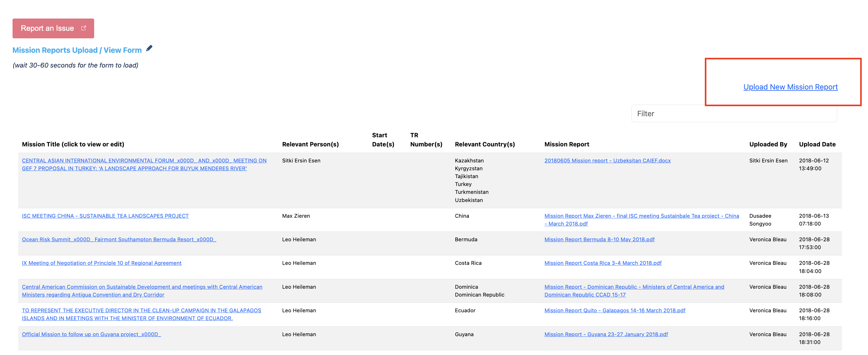Image resolution: width=868 pixels, height=355 pixels.
Task: Open the Upload New Mission Report link
Action: coord(790,87)
